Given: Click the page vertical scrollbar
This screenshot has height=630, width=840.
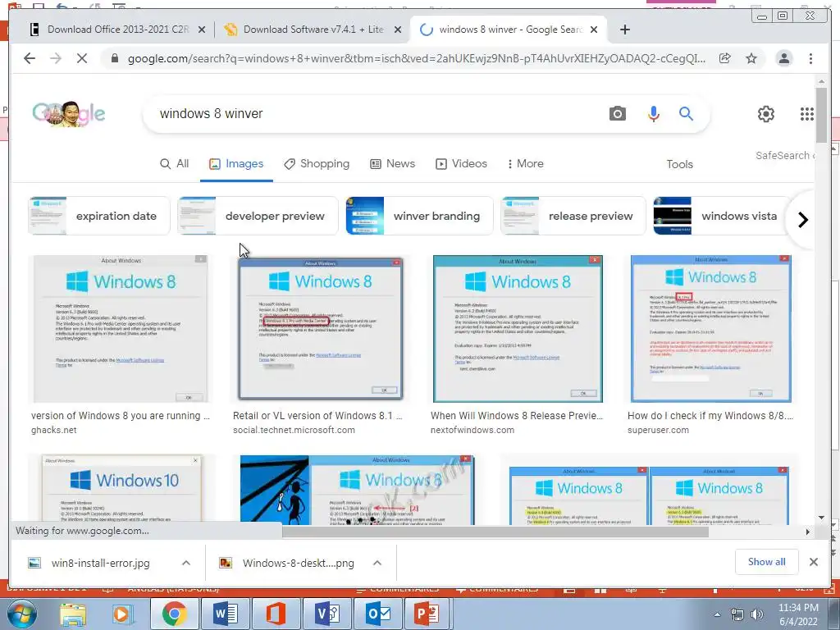Looking at the screenshot, I should click(x=821, y=114).
